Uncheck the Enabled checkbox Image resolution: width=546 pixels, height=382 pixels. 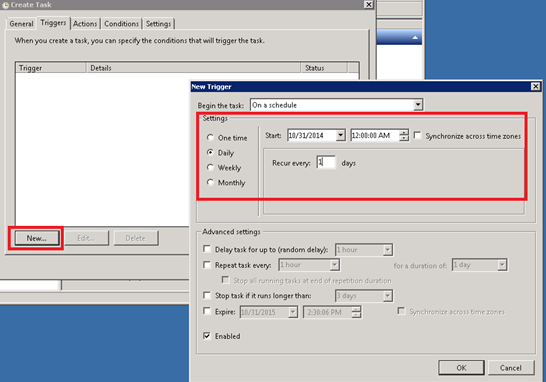(x=207, y=336)
